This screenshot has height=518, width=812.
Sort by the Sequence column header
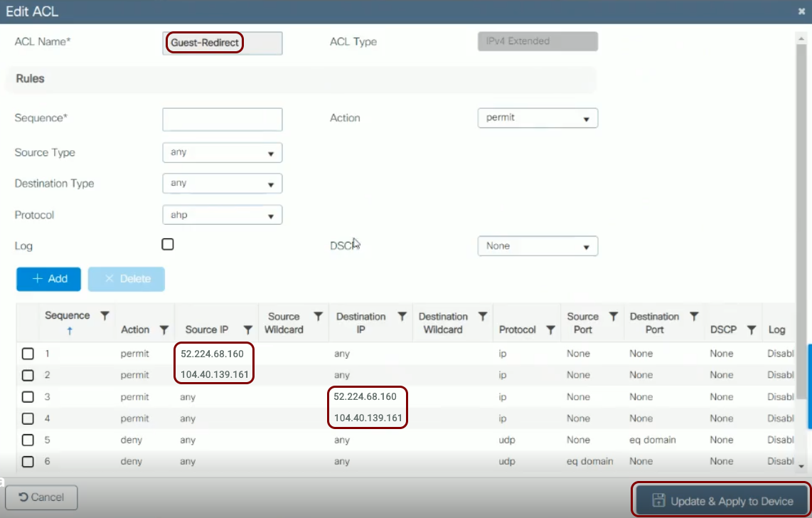tap(67, 316)
